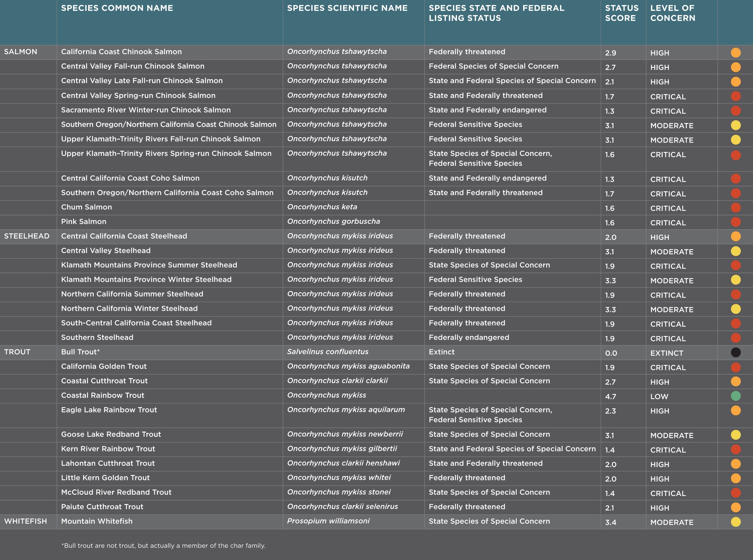Click the yellow dot for Central Valley Steelhead

(x=735, y=251)
